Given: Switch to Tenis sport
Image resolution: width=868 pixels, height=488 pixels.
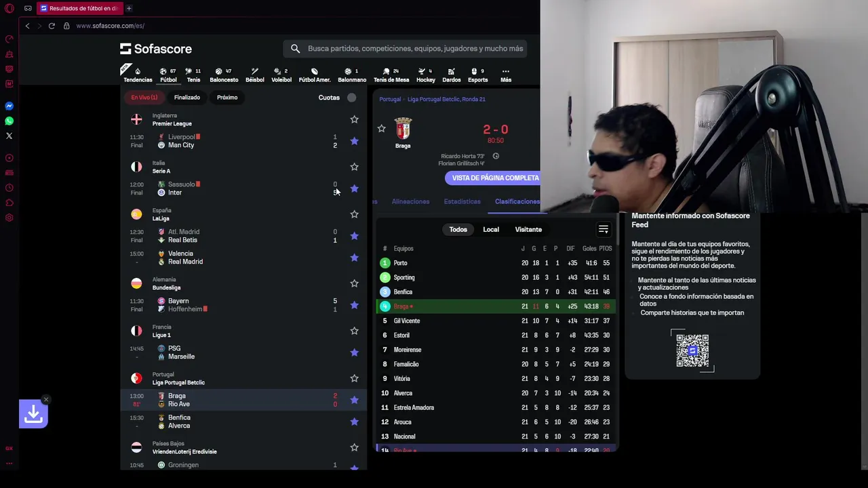Looking at the screenshot, I should (193, 75).
